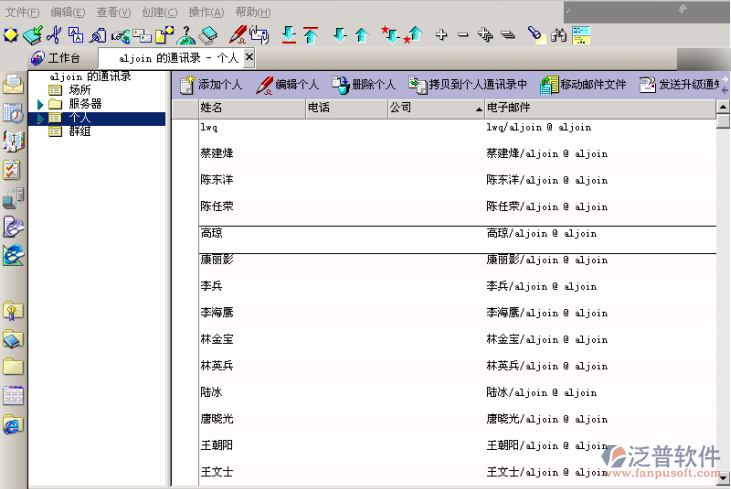The height and width of the screenshot is (489, 731).
Task: Click the minus collapse toolbar icon
Action: (x=462, y=36)
